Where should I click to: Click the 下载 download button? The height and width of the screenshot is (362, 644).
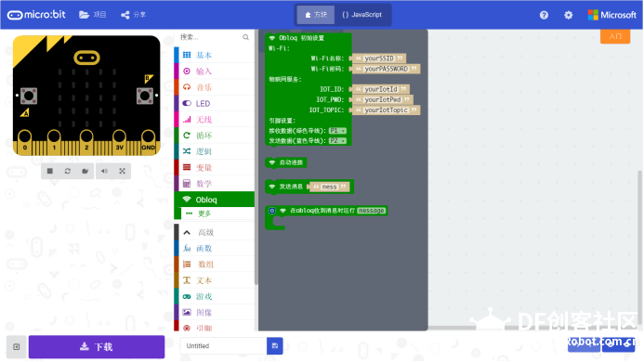[x=97, y=347]
